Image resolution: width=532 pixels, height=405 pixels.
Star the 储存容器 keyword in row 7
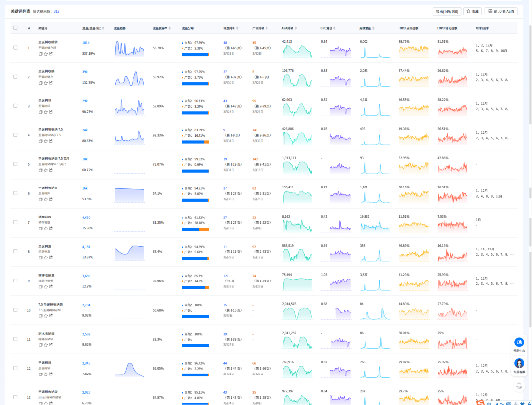[46, 228]
